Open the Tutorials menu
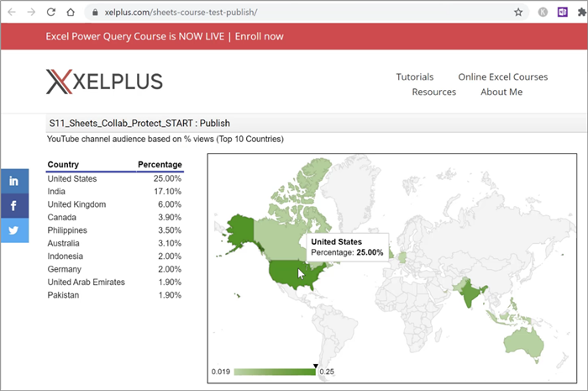 (415, 77)
